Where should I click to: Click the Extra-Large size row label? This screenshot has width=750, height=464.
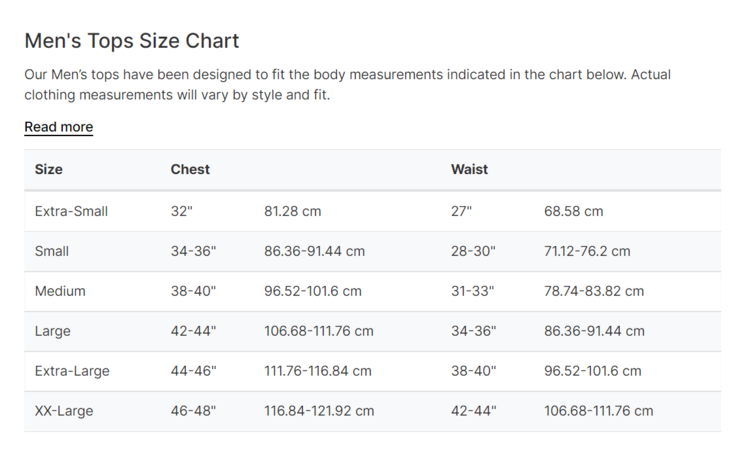(72, 371)
